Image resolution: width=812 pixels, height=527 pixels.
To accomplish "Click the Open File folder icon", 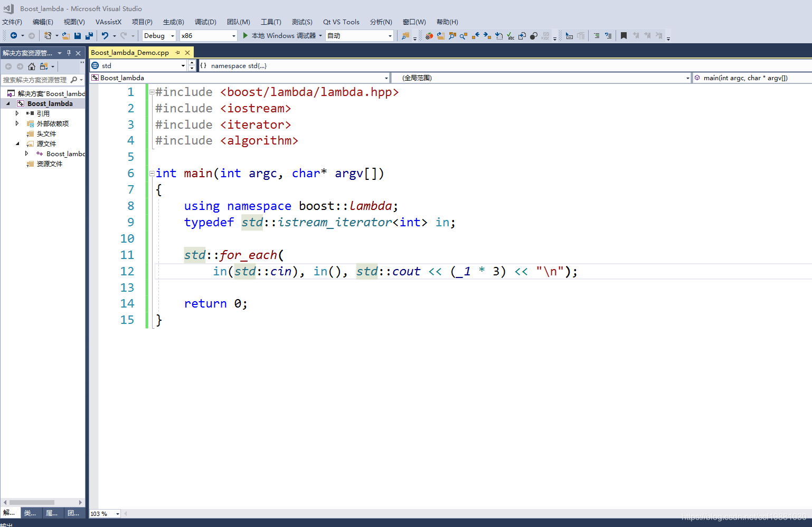I will [66, 36].
